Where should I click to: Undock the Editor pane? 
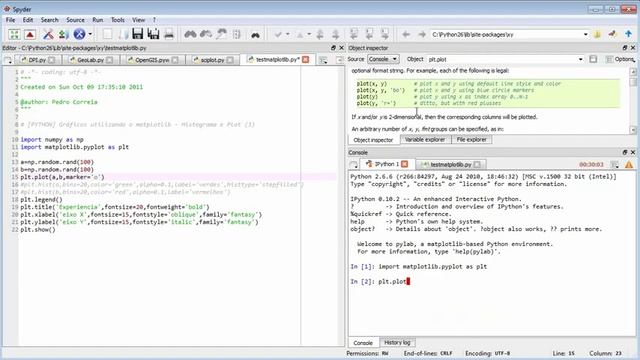(x=333, y=48)
